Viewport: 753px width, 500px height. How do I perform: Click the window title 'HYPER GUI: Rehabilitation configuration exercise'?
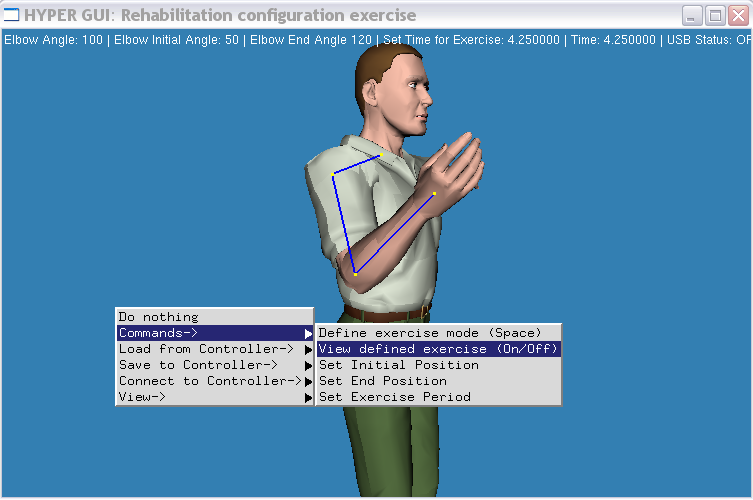coord(220,15)
